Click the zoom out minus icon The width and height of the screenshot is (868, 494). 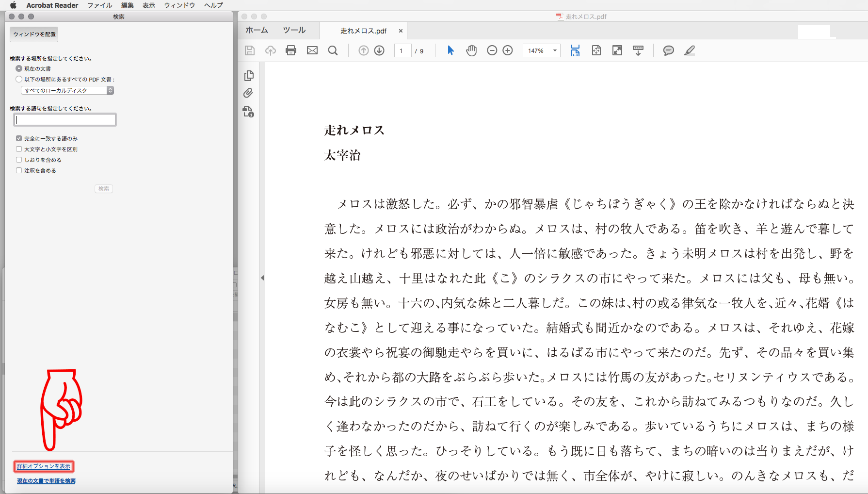point(492,50)
